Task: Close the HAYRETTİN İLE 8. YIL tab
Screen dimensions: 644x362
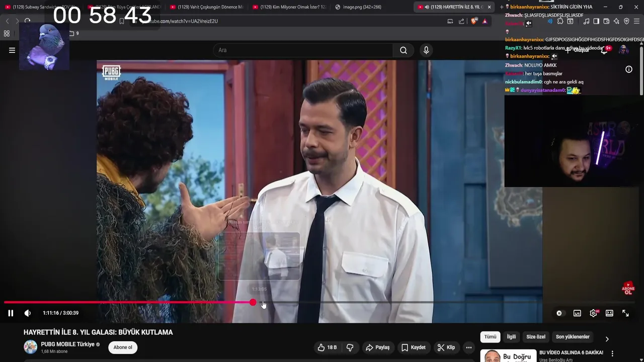Action: point(489,7)
